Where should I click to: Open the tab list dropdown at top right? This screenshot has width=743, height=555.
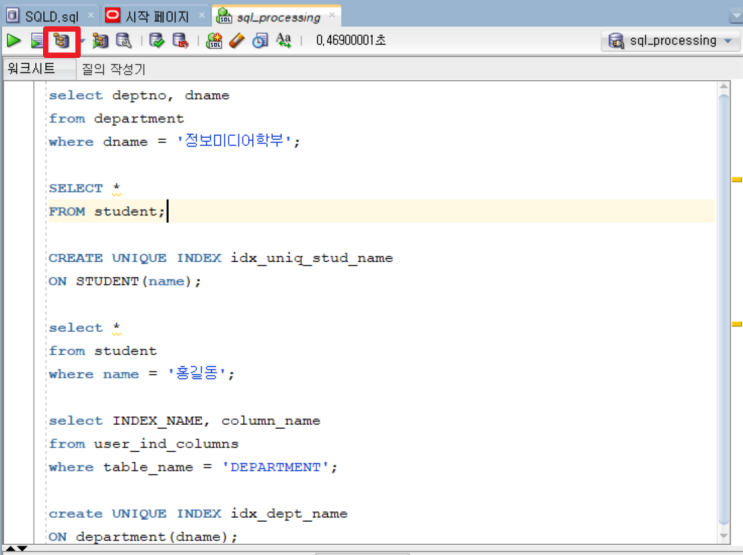tap(736, 17)
